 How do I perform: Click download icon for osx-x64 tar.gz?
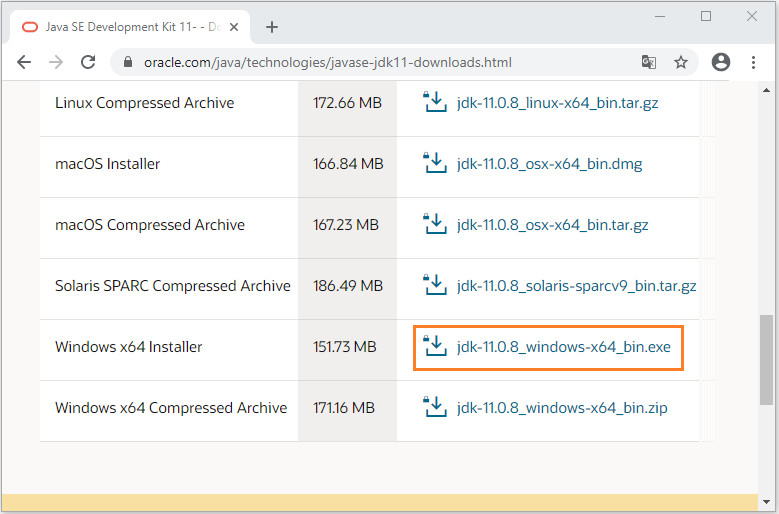point(435,224)
